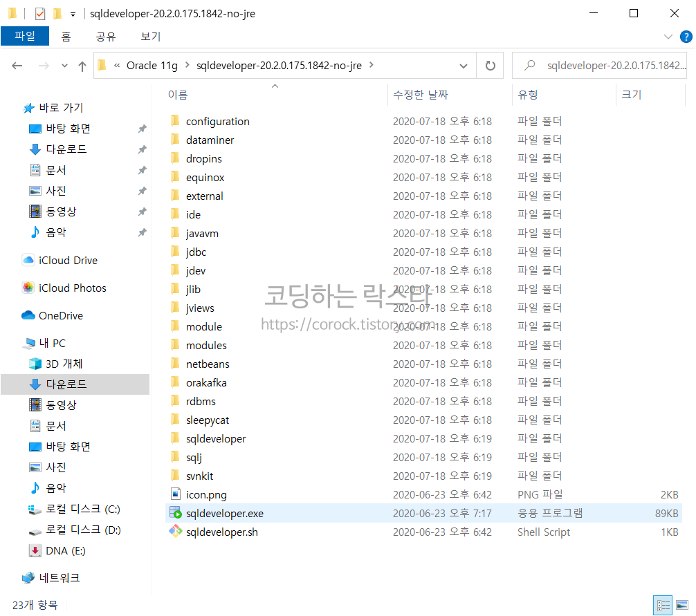Switch to details view layout button
Viewport: 696px width, 616px height.
(x=663, y=605)
